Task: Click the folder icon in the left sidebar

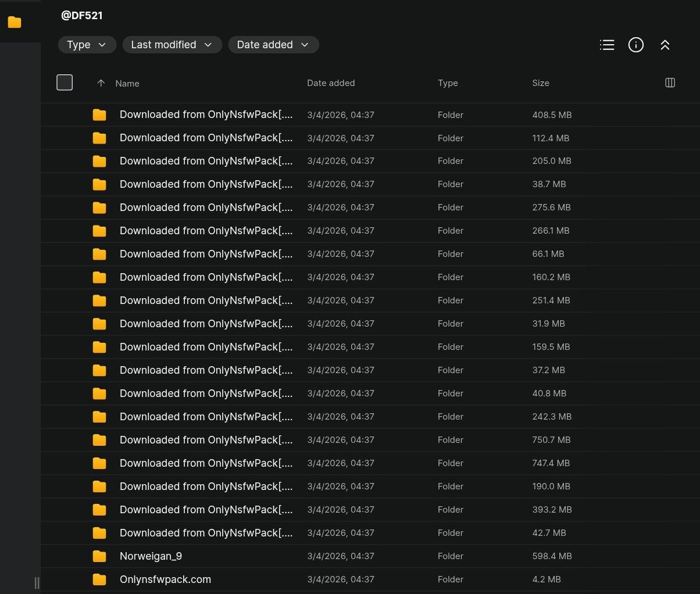Action: coord(15,22)
